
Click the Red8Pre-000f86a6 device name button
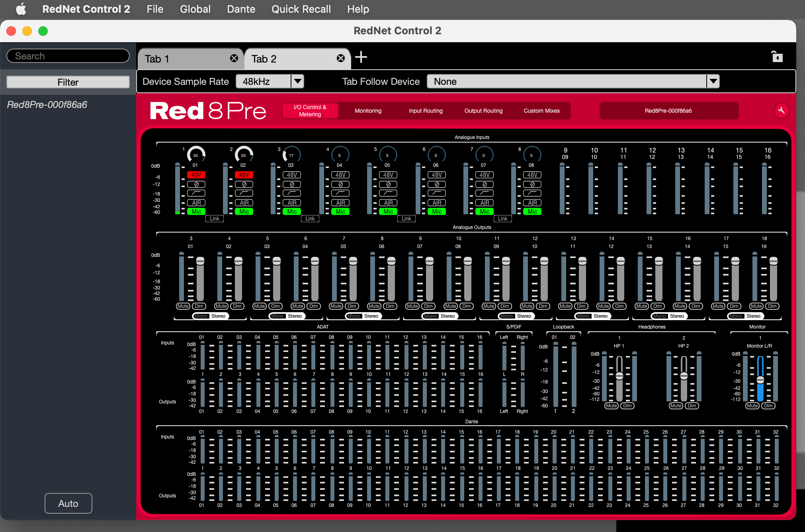(x=669, y=111)
